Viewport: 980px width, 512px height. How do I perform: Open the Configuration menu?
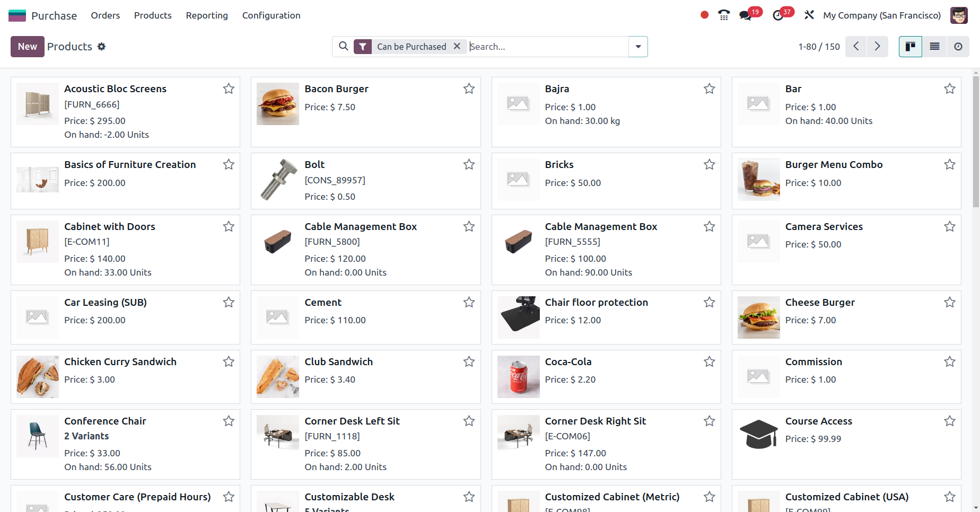(271, 15)
